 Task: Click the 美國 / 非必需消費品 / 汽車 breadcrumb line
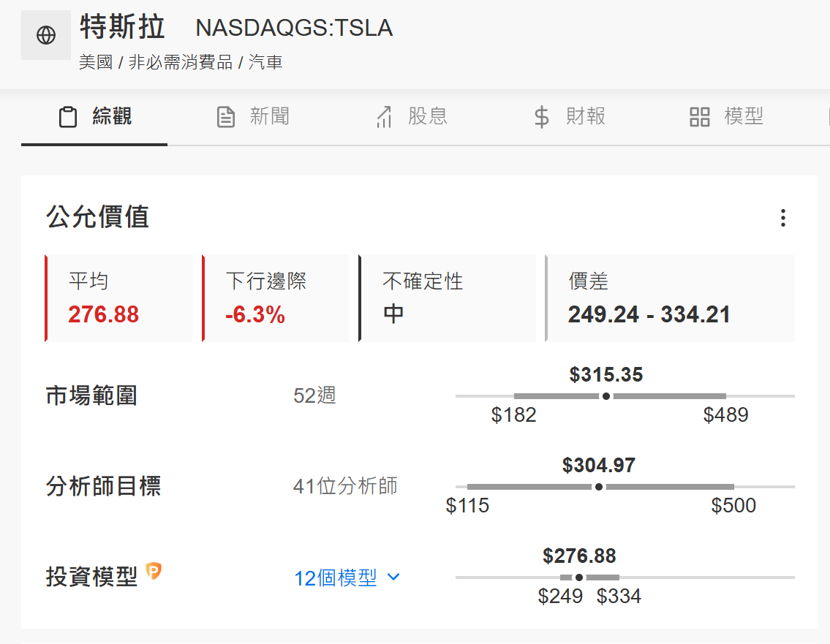pyautogui.click(x=181, y=62)
